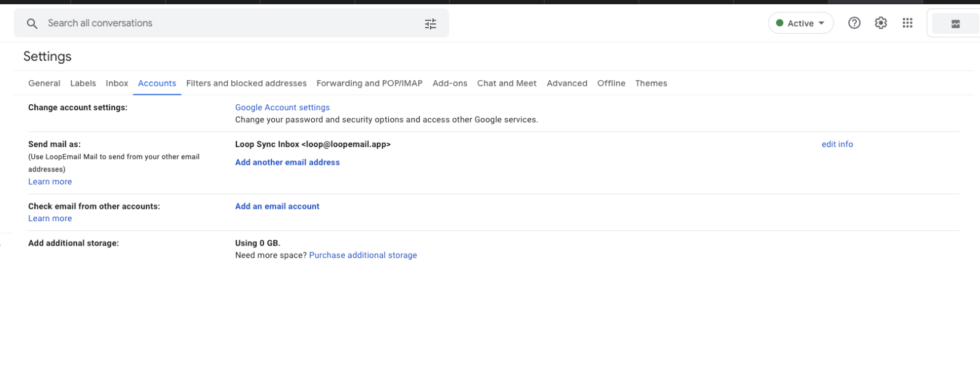Click the search magnifier icon
The image size is (980, 386).
(x=32, y=23)
